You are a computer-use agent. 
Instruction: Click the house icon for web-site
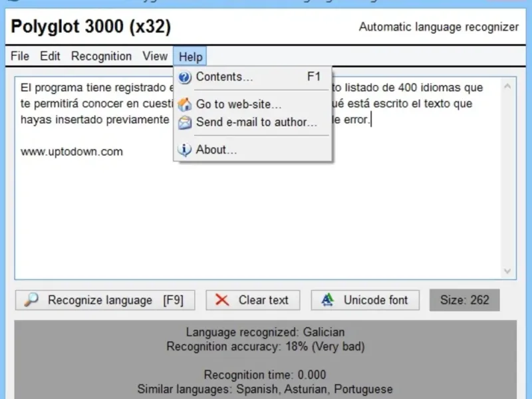pos(185,104)
